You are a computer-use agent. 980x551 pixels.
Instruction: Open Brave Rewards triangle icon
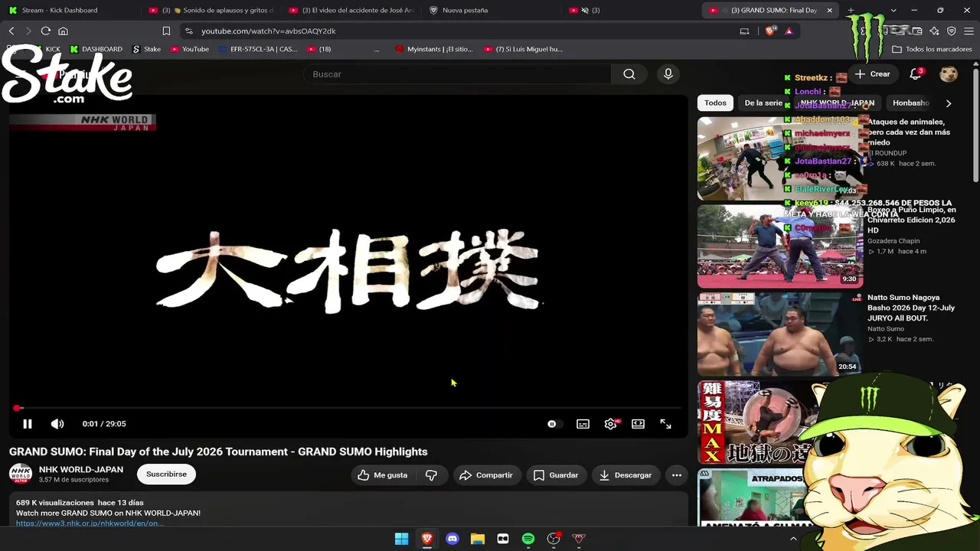point(789,31)
